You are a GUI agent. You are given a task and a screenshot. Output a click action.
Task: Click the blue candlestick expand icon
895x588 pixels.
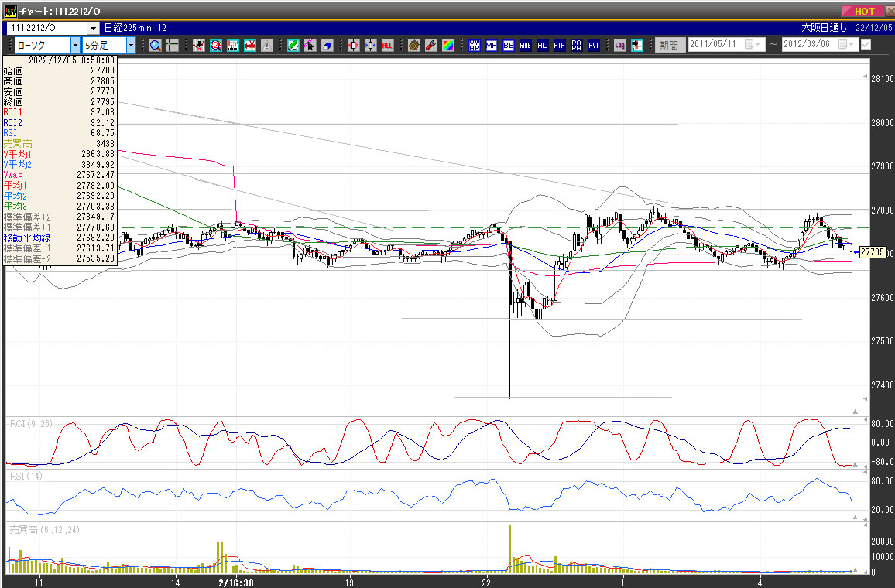(x=370, y=46)
